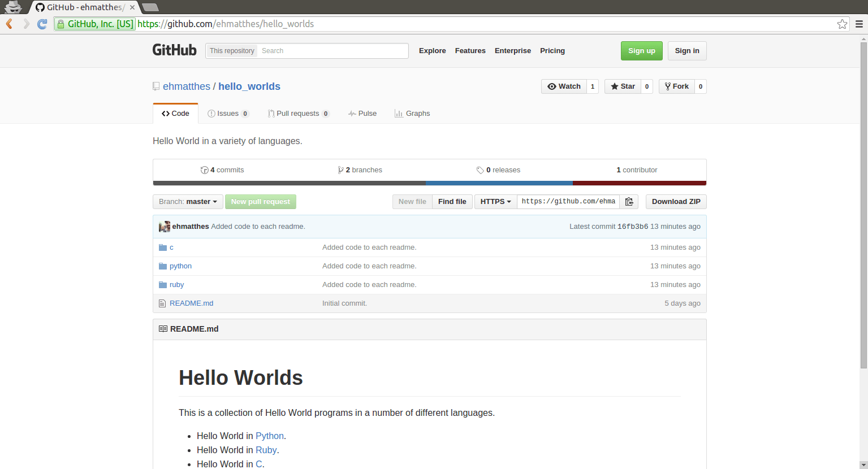View the 4 commits history
This screenshot has height=469, width=868.
coord(222,170)
